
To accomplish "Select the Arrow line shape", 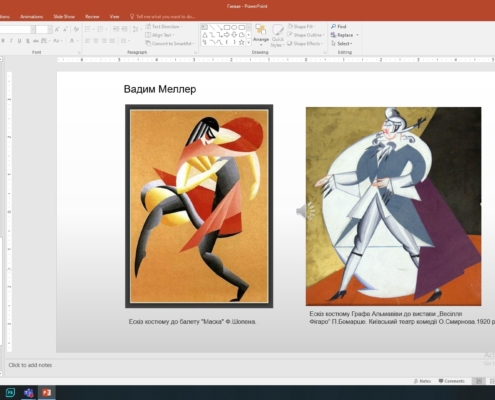I will 220,27.
